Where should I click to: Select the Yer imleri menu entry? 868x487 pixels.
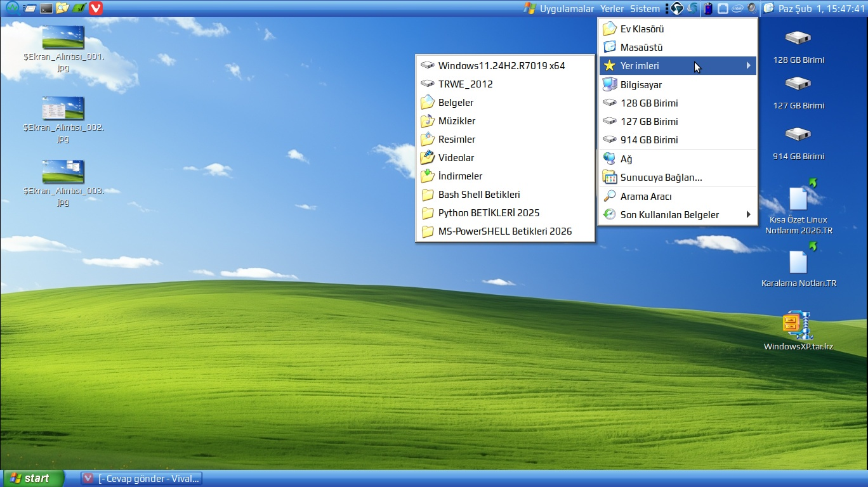pyautogui.click(x=678, y=65)
